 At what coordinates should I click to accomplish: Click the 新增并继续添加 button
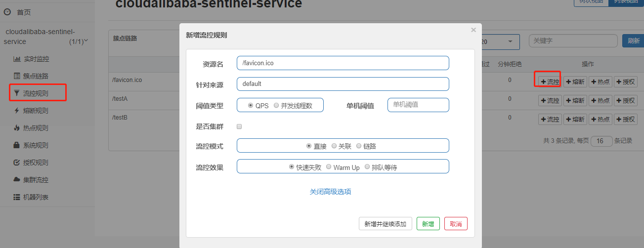click(386, 224)
